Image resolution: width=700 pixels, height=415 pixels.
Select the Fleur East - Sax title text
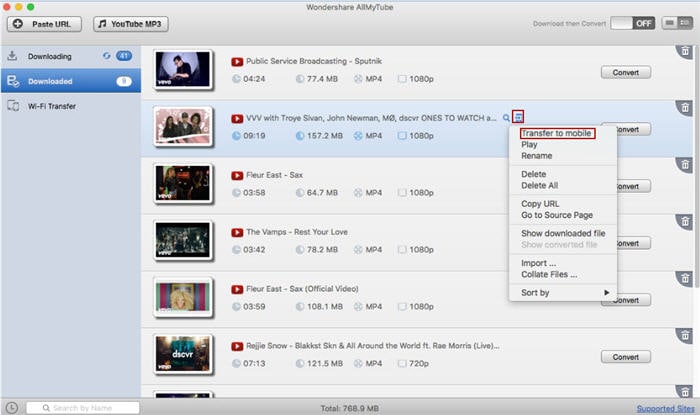(x=274, y=175)
